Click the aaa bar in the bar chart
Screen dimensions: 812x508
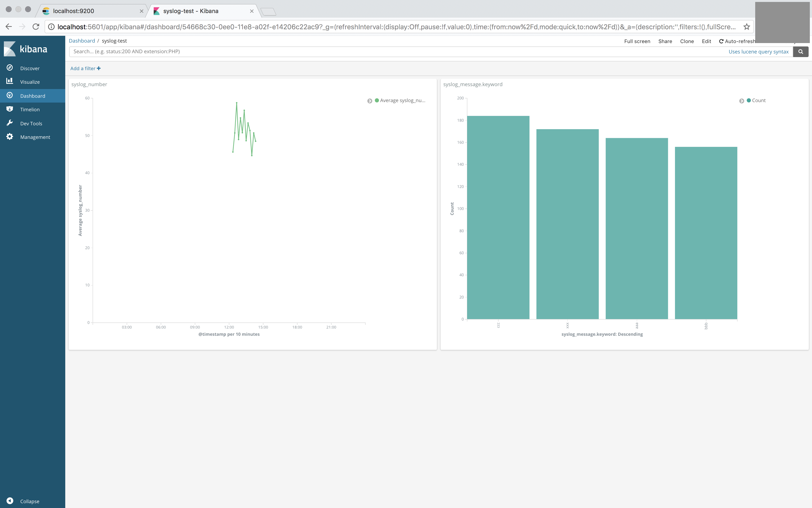[x=637, y=228]
